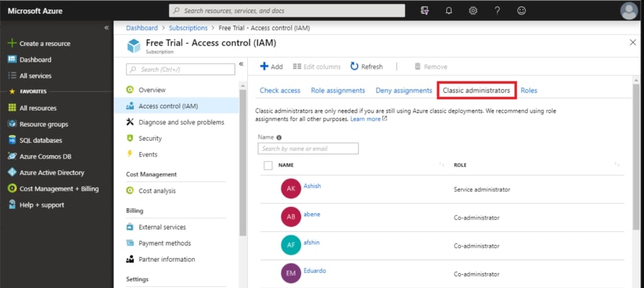This screenshot has width=644, height=288.
Task: Switch to the Role assignments tab
Action: pos(338,91)
